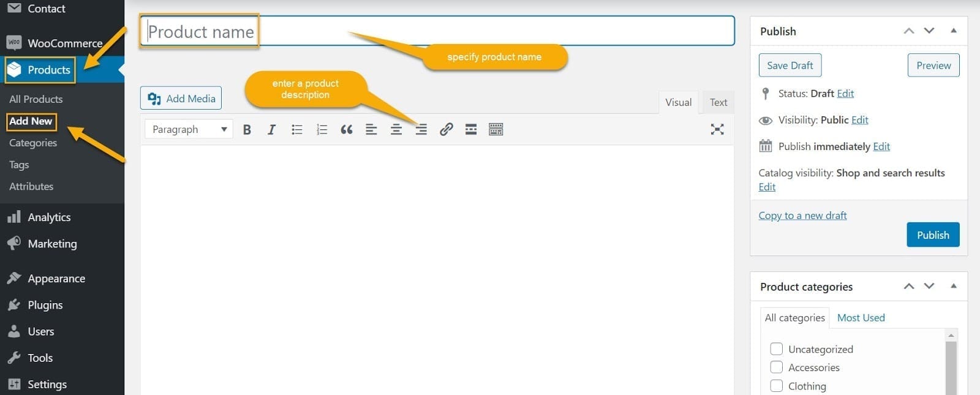
Task: Check the Clothing category
Action: click(777, 386)
